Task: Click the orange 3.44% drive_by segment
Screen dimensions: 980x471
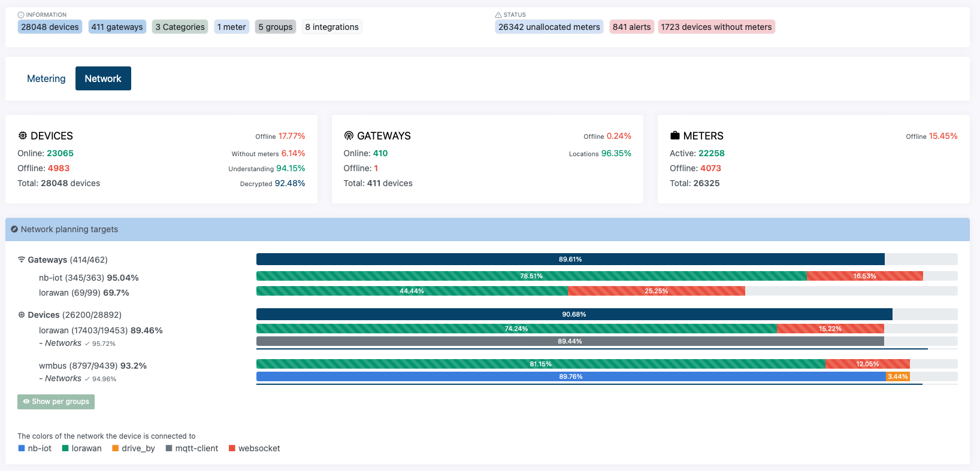Action: 898,376
